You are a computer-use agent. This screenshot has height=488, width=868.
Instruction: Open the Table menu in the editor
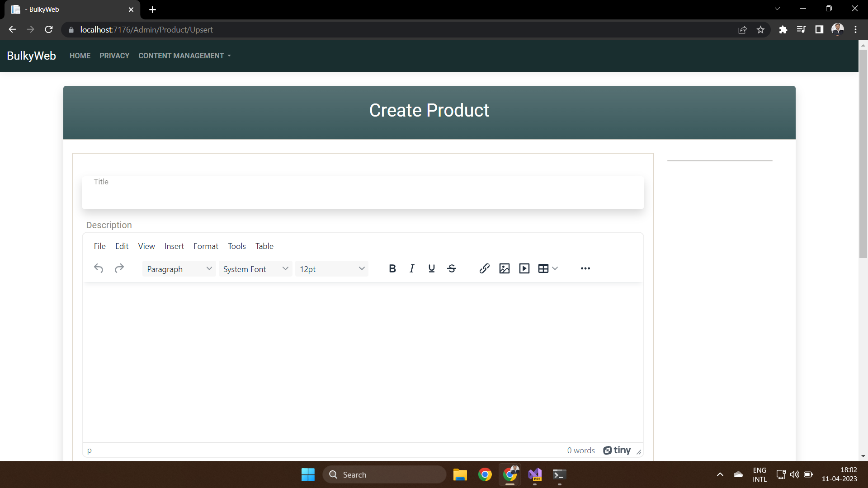[264, 246]
